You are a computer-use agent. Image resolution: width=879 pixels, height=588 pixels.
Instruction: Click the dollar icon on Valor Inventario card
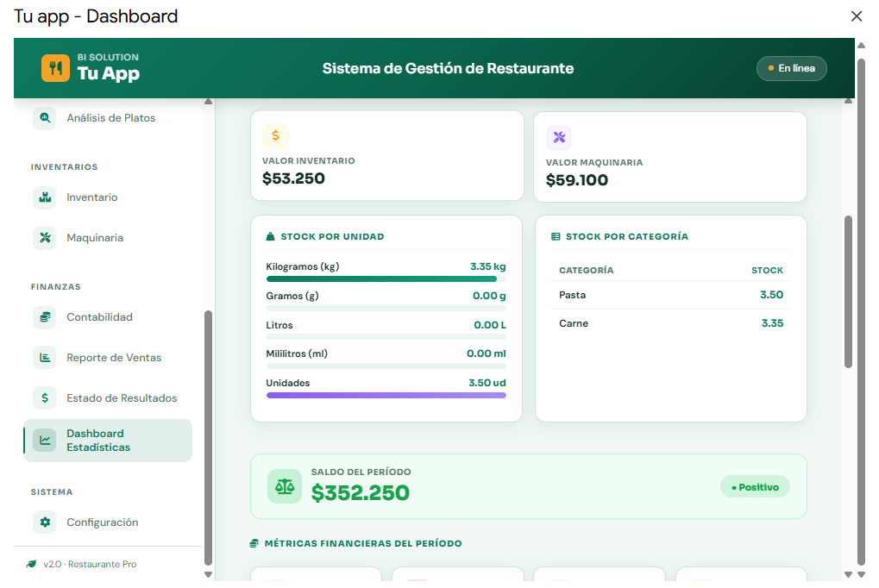[275, 135]
